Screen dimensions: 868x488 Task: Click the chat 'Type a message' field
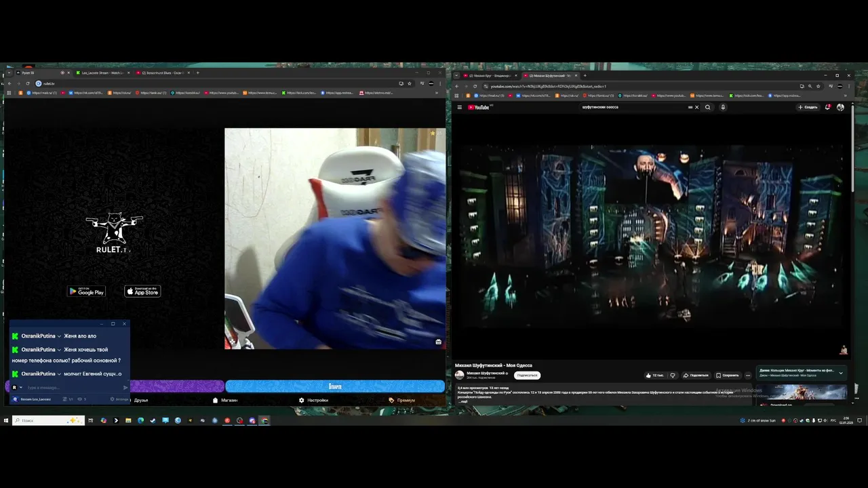pos(73,388)
